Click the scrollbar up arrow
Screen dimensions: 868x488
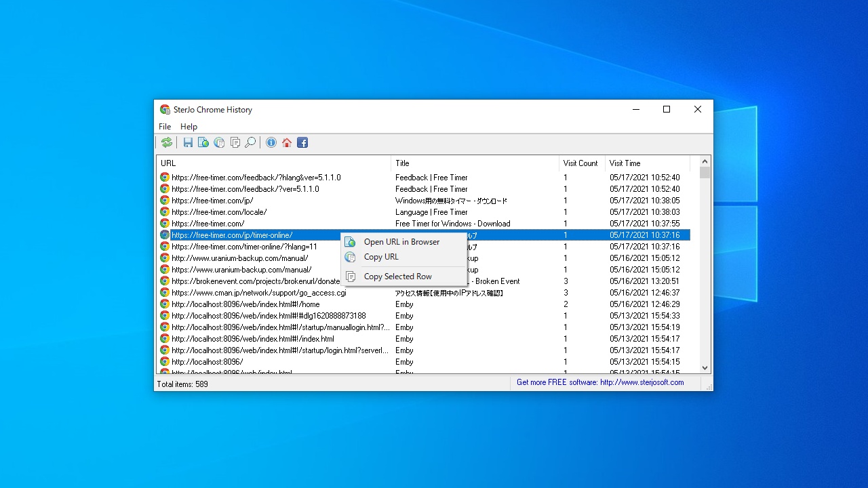pos(705,162)
